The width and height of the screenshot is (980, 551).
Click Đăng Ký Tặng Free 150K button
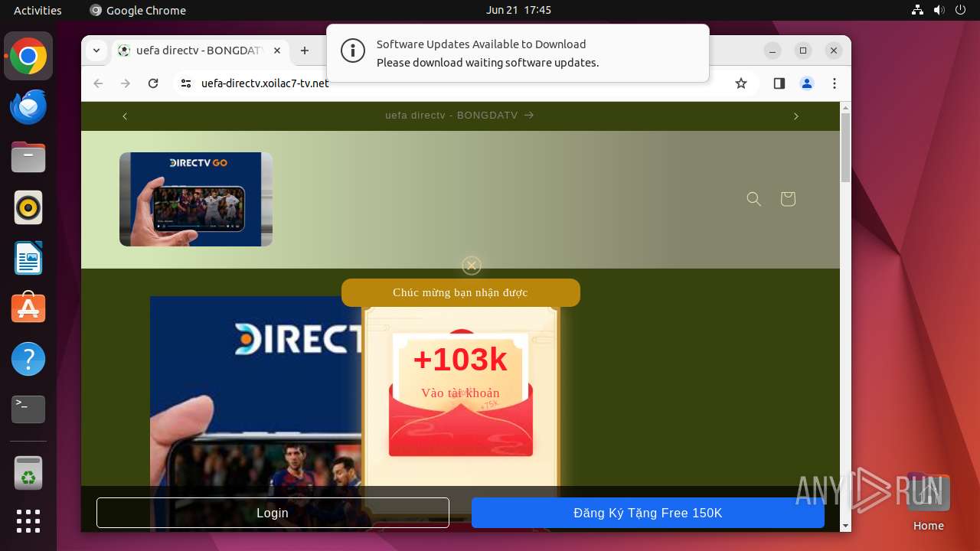(648, 513)
